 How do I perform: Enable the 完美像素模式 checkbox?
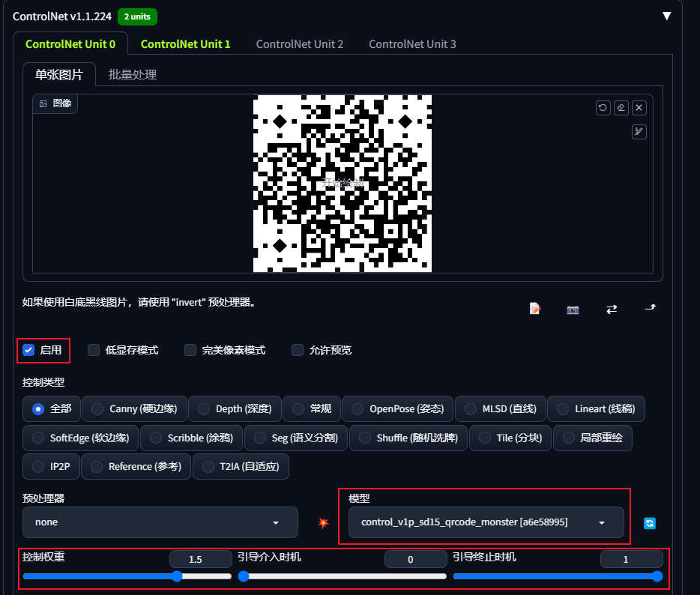click(190, 350)
